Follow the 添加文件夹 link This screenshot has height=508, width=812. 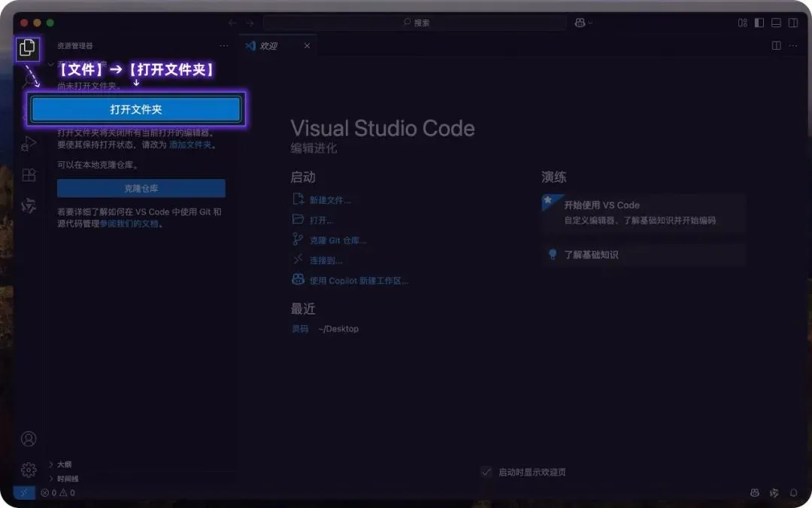pos(190,144)
